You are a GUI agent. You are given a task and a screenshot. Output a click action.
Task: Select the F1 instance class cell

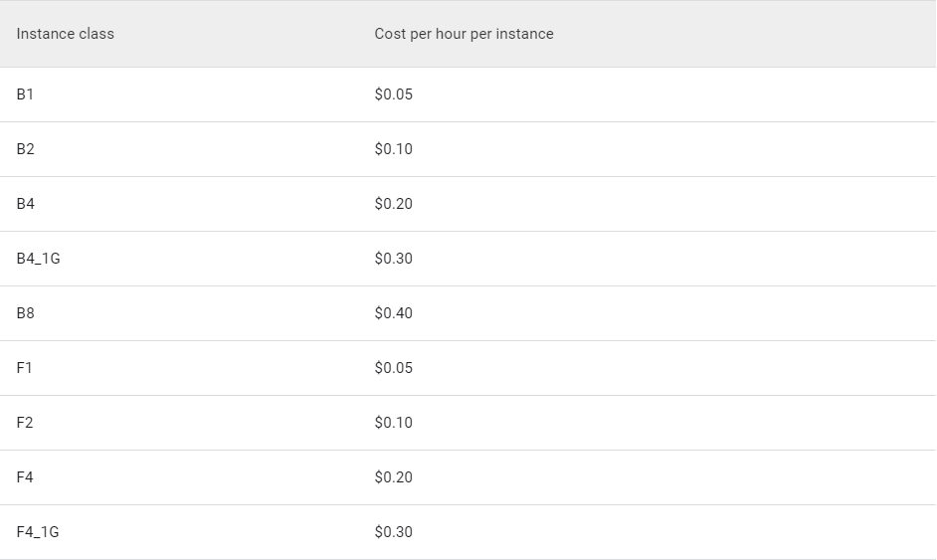coord(24,368)
